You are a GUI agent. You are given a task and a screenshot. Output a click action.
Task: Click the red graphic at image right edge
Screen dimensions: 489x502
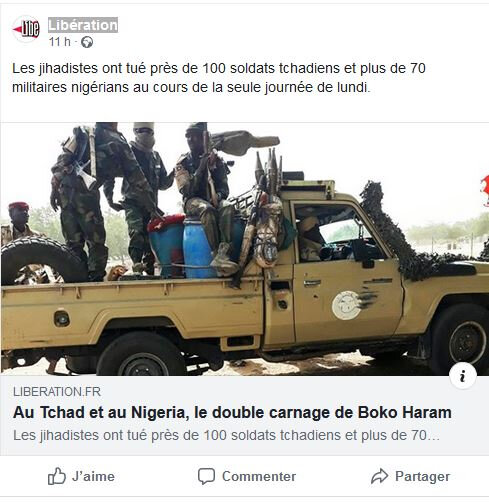click(x=484, y=191)
